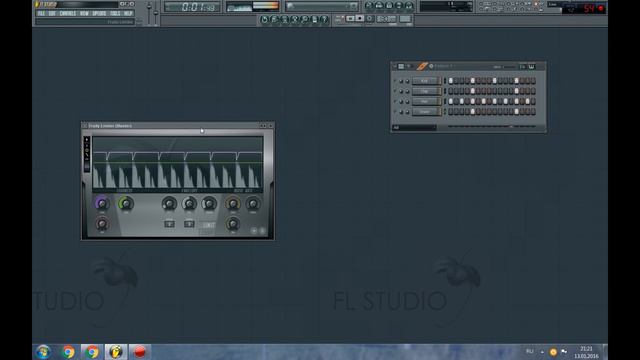640x360 pixels.
Task: Click the browser view shortcut icon
Action: coord(399,5)
